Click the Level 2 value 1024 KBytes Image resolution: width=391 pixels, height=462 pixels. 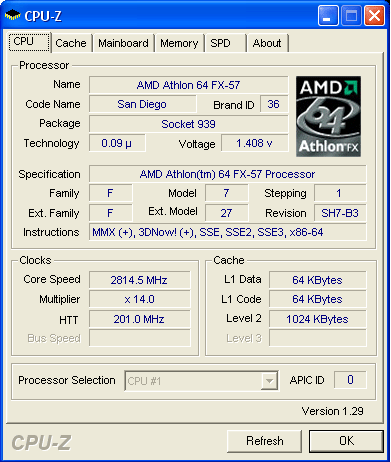click(x=317, y=319)
